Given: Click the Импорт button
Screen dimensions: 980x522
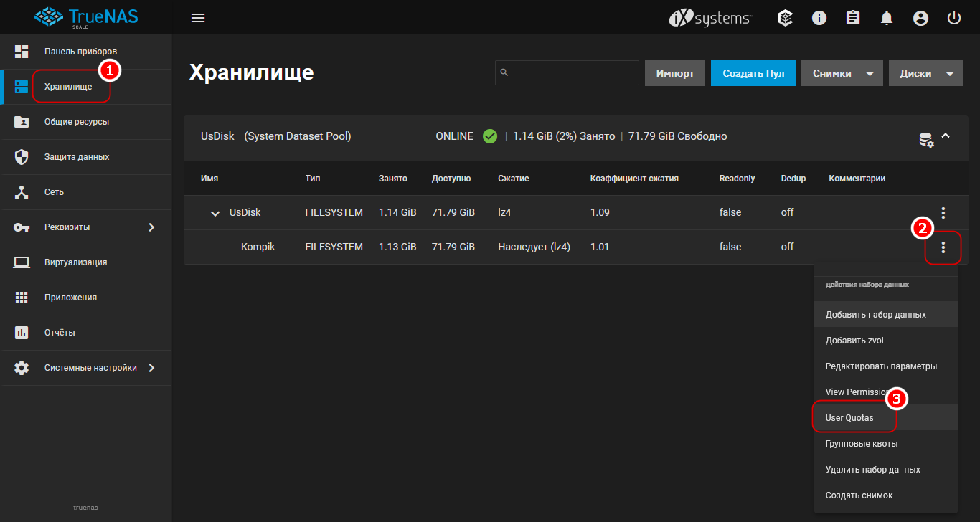Looking at the screenshot, I should click(675, 73).
